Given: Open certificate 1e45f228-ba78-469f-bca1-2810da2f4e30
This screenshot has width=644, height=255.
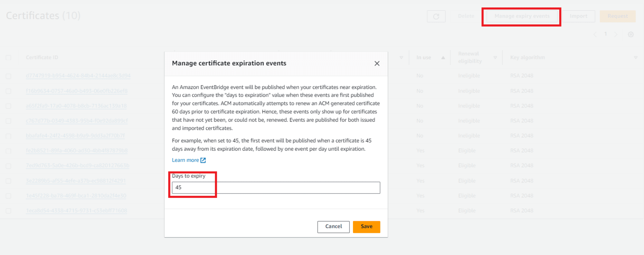Looking at the screenshot, I should click(76, 196).
